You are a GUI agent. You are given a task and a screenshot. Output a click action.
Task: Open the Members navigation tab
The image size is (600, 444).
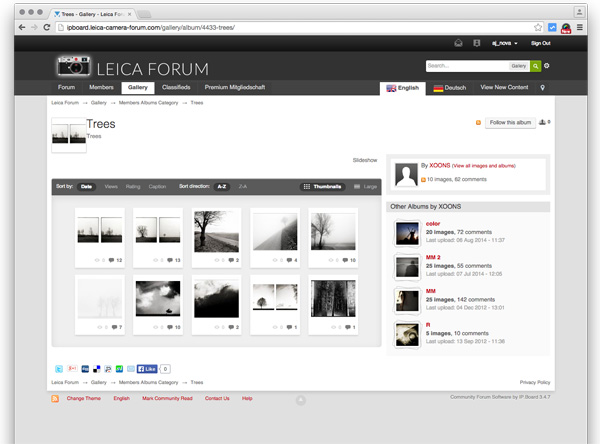(101, 88)
